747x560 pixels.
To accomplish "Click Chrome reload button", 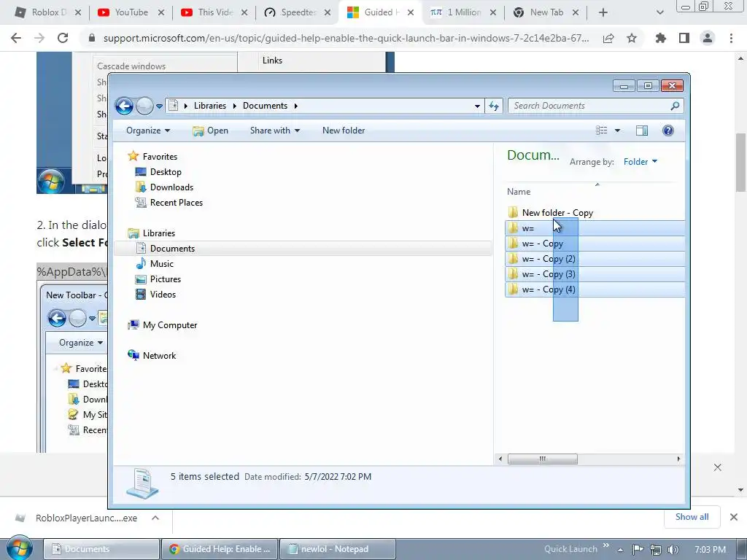I will point(63,38).
